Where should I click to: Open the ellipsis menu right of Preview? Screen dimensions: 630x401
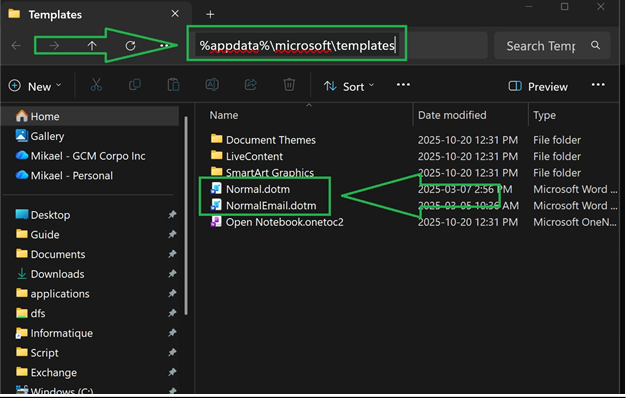pos(598,85)
